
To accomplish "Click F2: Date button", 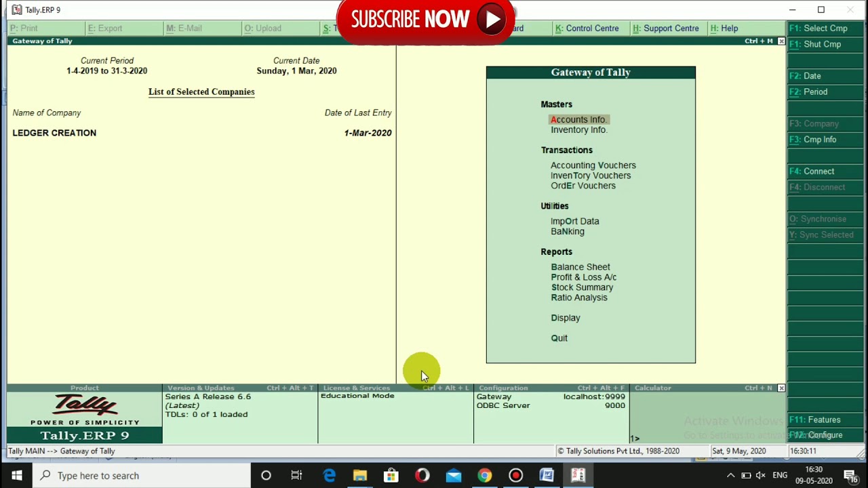I will (x=825, y=76).
